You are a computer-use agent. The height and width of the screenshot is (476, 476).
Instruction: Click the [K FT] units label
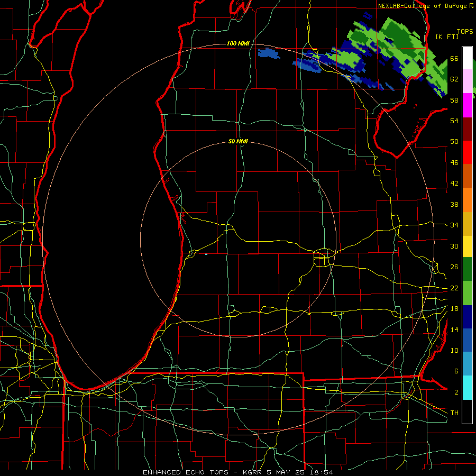447,36
